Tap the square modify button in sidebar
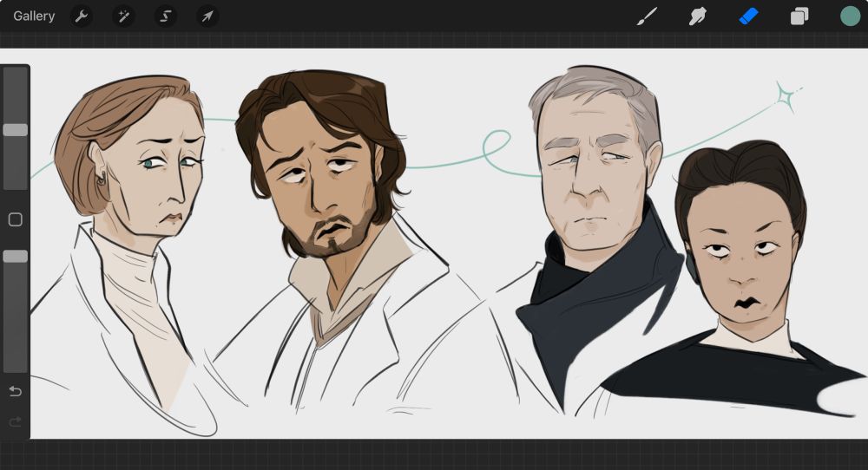868x470 pixels. coord(16,219)
